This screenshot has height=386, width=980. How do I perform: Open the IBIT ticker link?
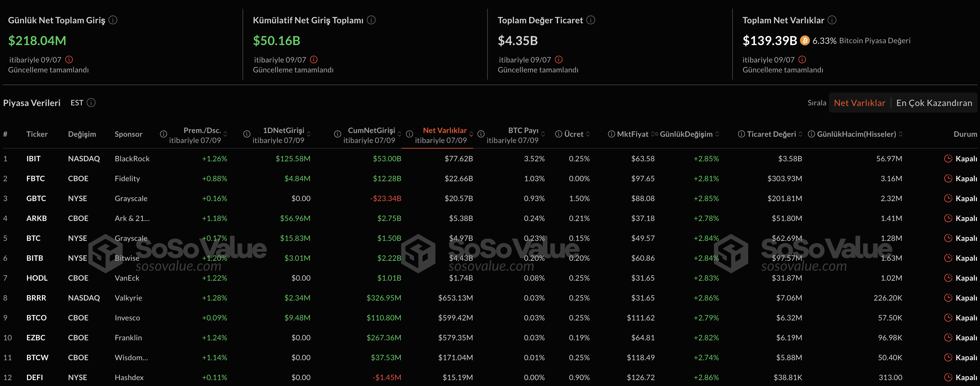click(34, 159)
